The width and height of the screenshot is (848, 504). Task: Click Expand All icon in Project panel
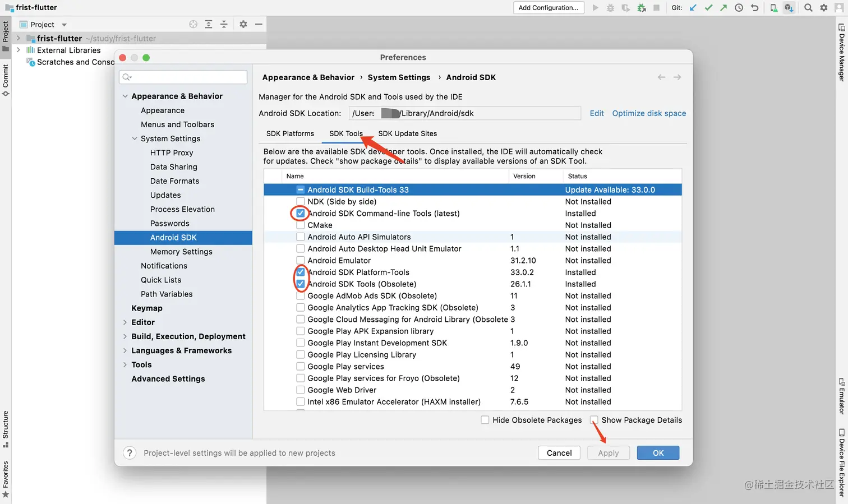coord(209,24)
